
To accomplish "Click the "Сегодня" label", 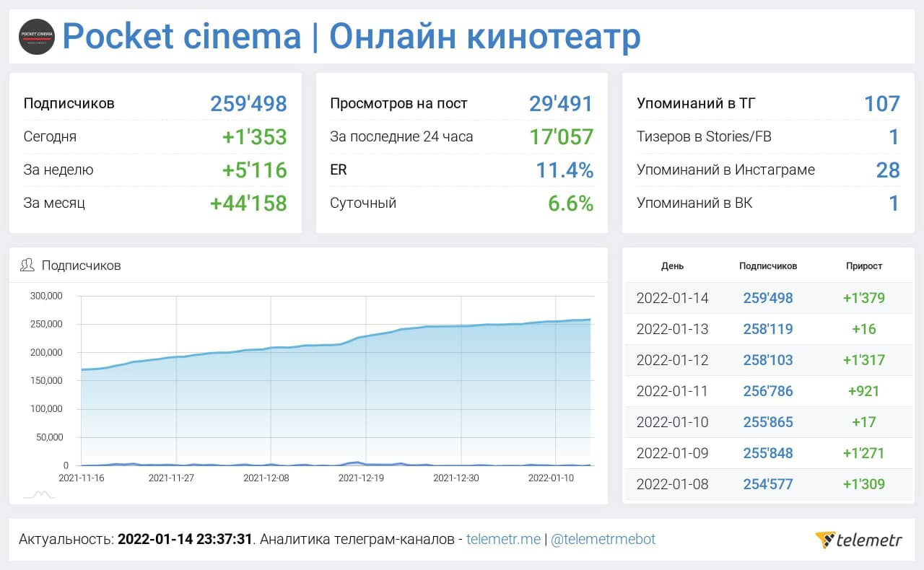I will click(x=50, y=136).
